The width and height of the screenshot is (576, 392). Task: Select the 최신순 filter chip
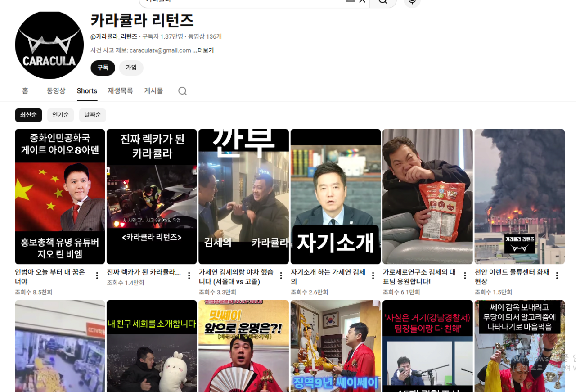28,115
